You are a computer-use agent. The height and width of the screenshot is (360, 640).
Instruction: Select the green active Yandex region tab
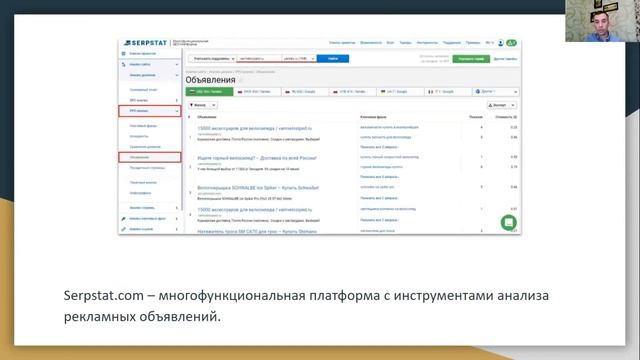pos(209,92)
